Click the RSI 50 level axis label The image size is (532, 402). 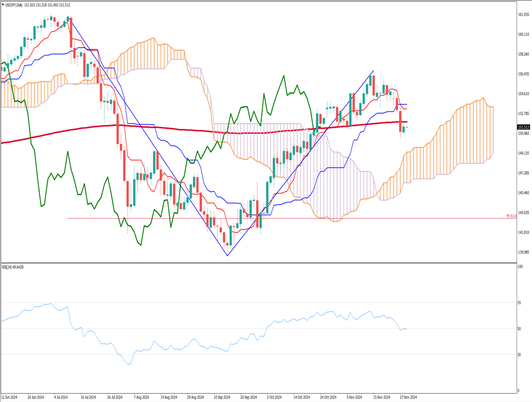(520, 329)
